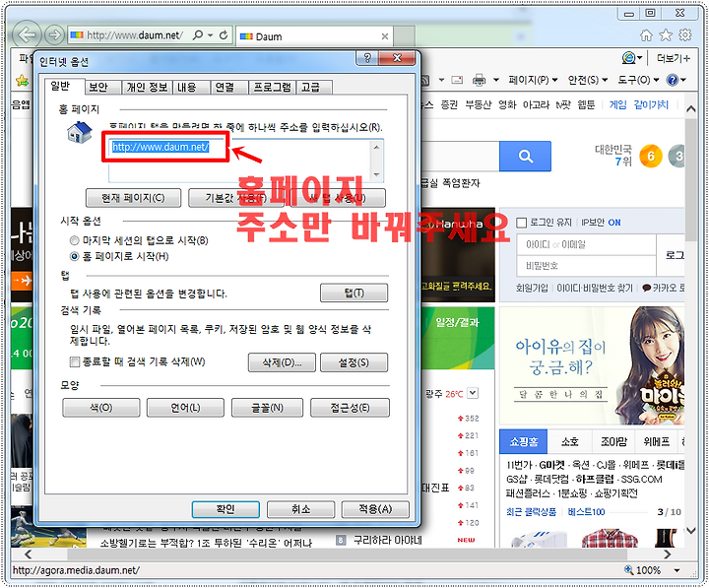Click the browser Back arrow button
This screenshot has width=709, height=588.
(x=27, y=34)
